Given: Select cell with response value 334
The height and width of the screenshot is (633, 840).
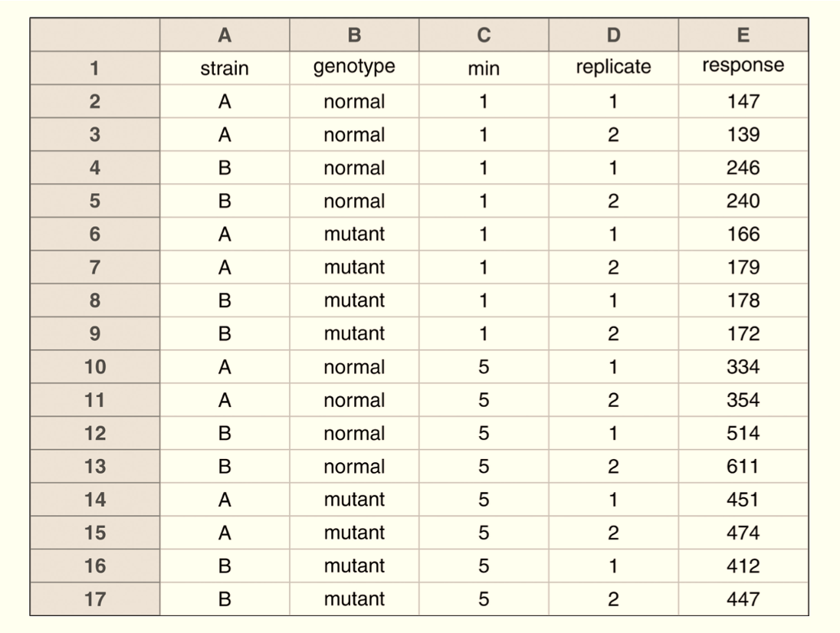Looking at the screenshot, I should pyautogui.click(x=743, y=367).
